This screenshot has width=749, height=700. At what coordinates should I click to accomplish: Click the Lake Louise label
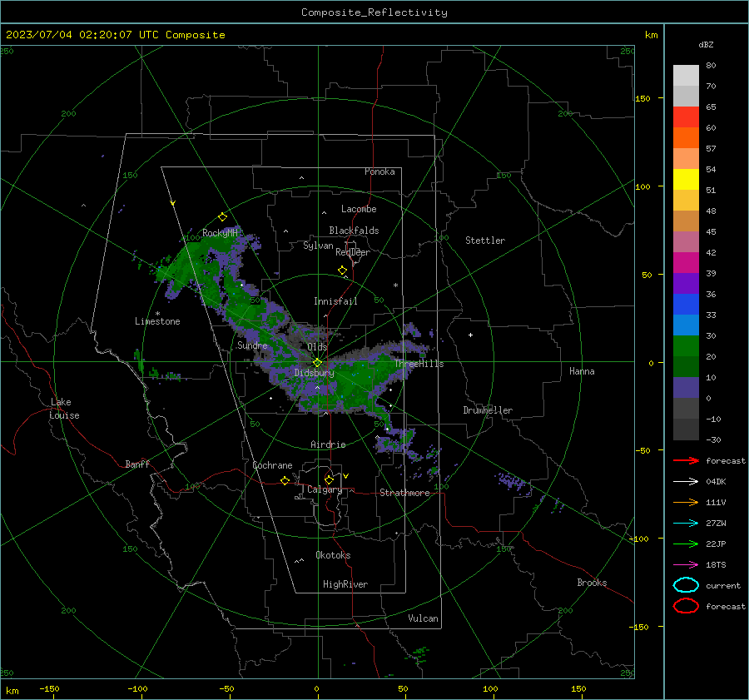pos(64,409)
